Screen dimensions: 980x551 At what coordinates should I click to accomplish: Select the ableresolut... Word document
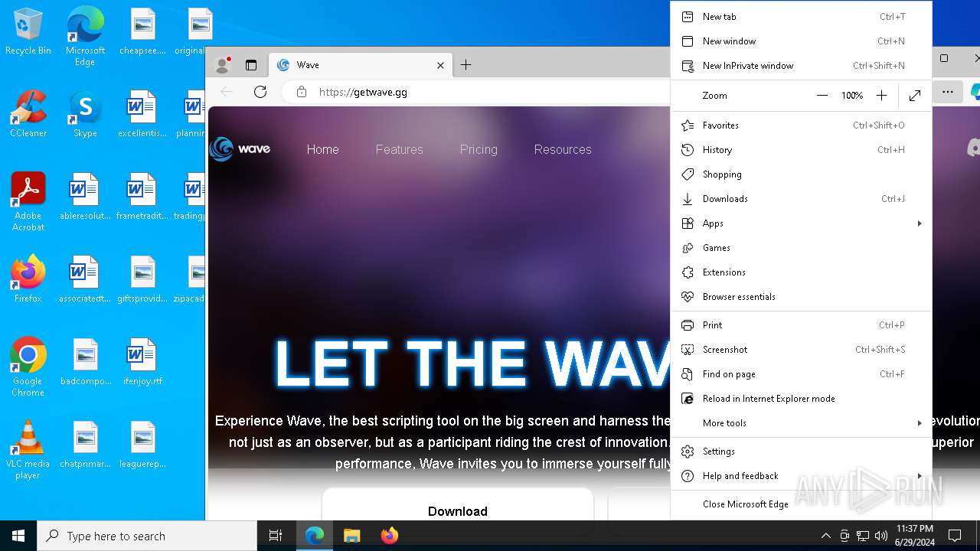click(85, 197)
